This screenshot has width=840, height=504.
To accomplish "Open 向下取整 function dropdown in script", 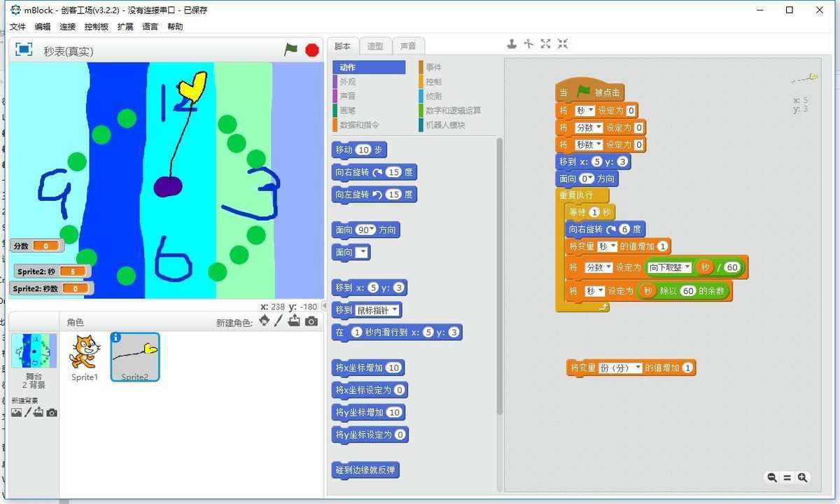I will pyautogui.click(x=688, y=267).
